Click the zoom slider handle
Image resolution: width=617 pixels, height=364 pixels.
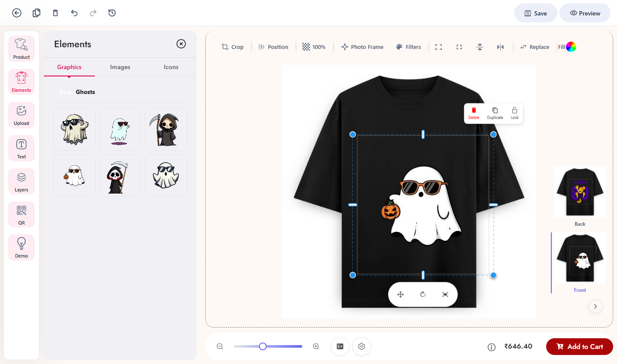coord(263,346)
